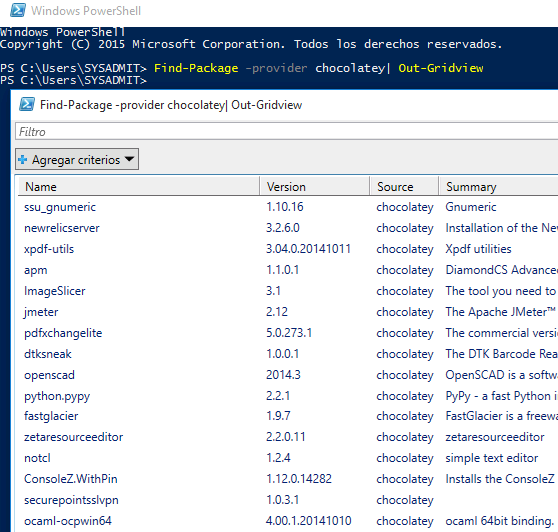
Task: Click the Gnumeric summary cell
Action: coord(471,207)
